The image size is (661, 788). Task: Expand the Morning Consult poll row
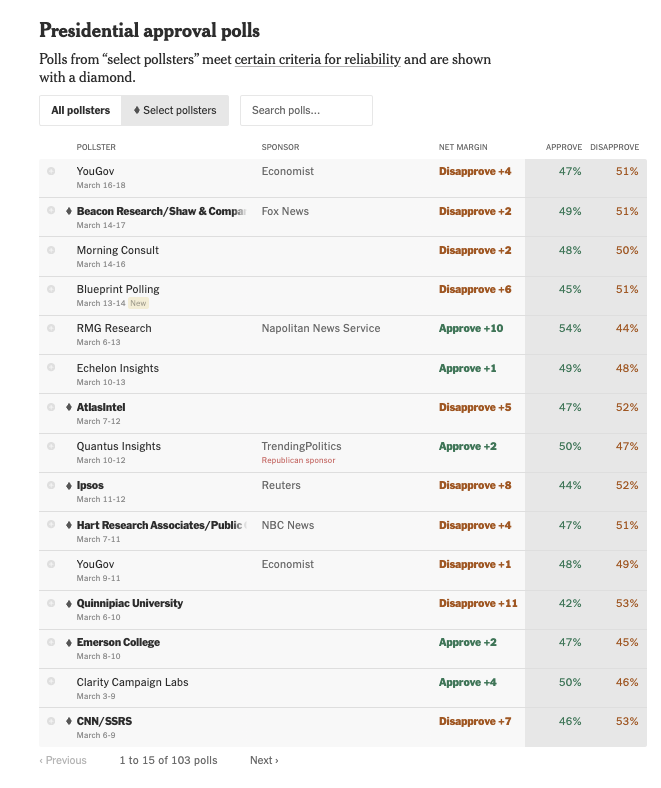point(51,250)
